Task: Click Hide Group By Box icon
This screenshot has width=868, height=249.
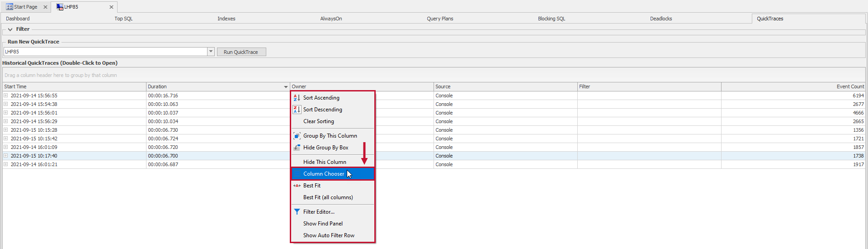Action: pos(297,148)
